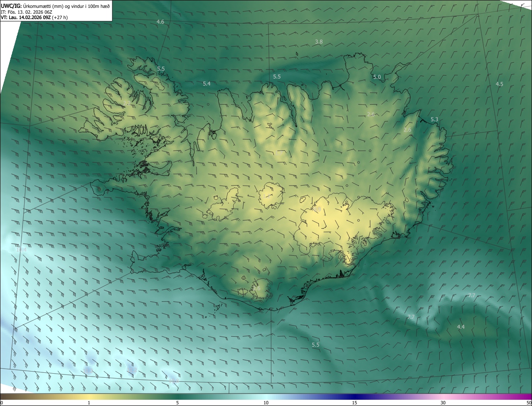The width and height of the screenshot is (532, 406).
Task: Click the title text 'Úrkomumætti (mm) og vindur í 100m hæð'
Action: coord(66,5)
